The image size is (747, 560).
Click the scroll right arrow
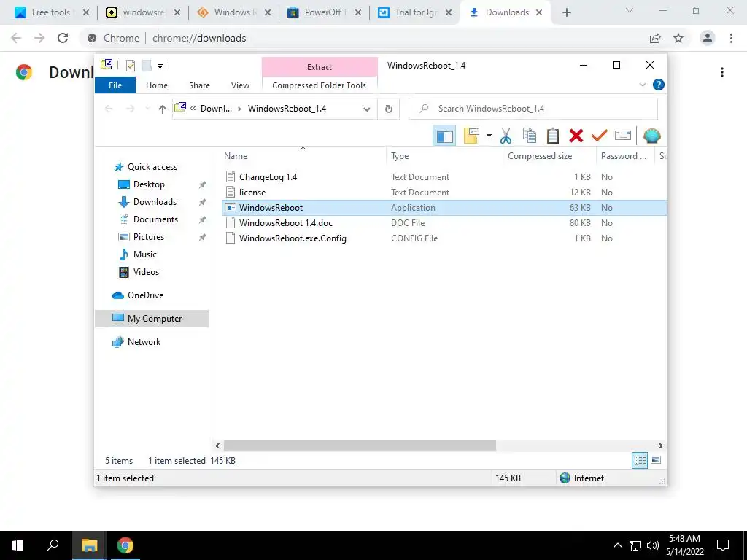(661, 446)
